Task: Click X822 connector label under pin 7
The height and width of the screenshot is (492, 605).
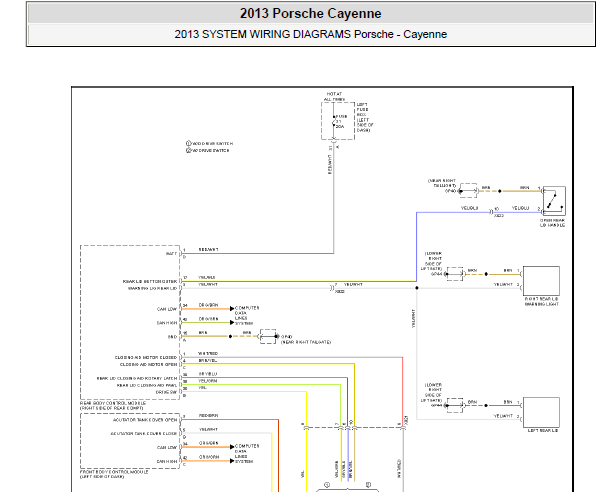Action: click(340, 292)
